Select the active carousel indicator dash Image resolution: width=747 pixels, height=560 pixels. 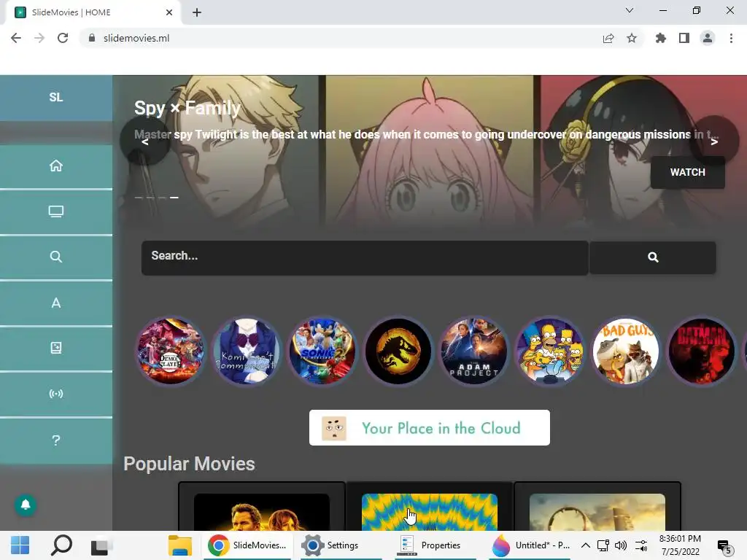click(174, 197)
